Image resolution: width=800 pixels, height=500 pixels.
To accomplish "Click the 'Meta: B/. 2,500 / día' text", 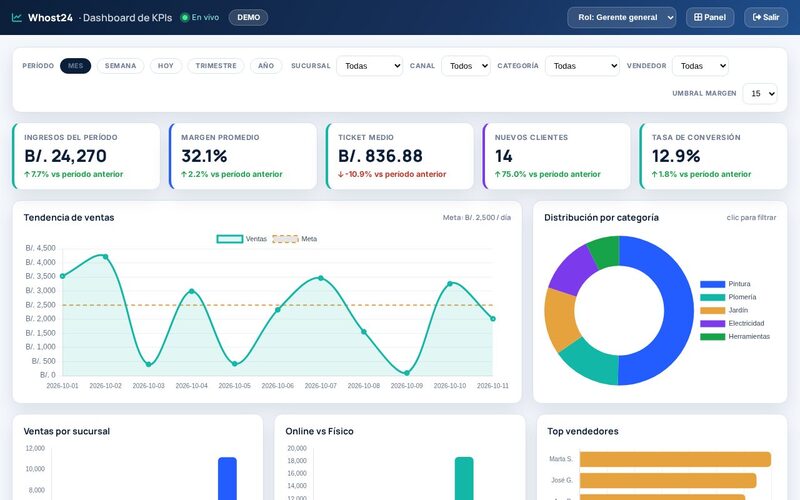I will click(477, 217).
